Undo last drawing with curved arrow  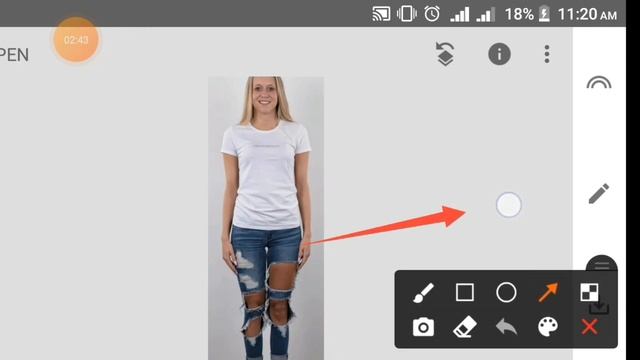click(x=506, y=327)
